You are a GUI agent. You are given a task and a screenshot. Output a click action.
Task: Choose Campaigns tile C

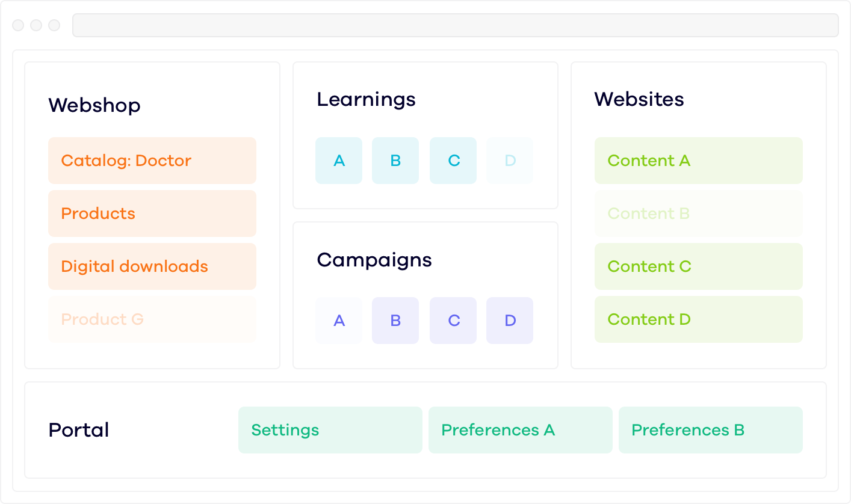click(x=453, y=321)
